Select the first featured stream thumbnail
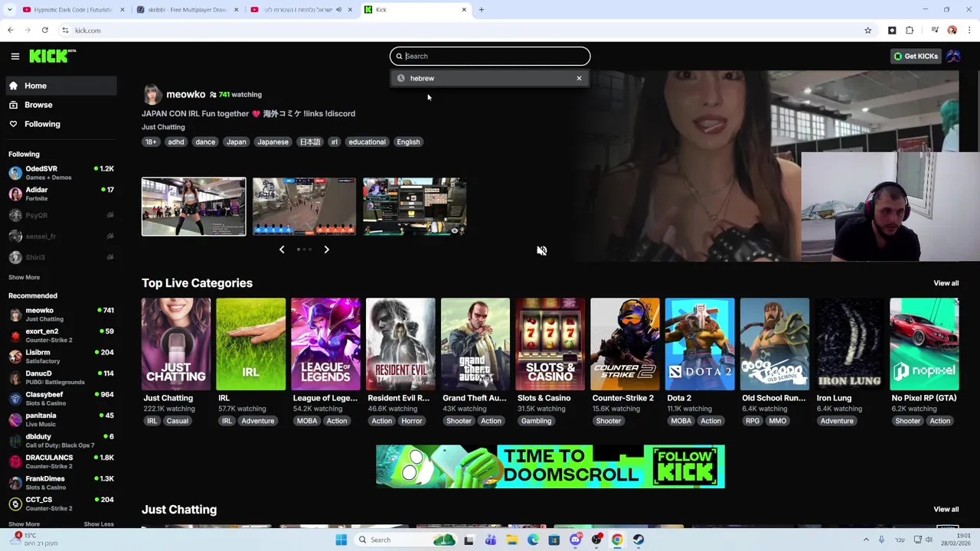This screenshot has width=980, height=551. click(x=194, y=207)
